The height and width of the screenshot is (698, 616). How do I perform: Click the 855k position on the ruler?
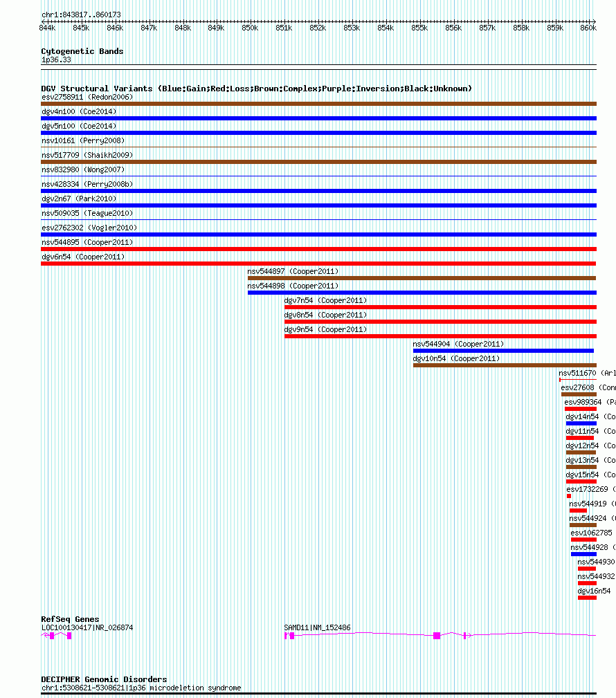[x=419, y=28]
